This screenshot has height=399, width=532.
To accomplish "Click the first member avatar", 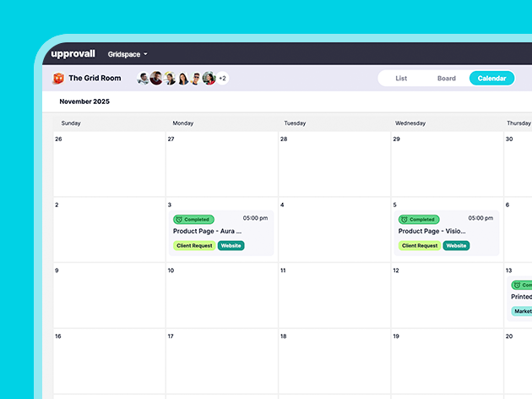I will [x=144, y=79].
